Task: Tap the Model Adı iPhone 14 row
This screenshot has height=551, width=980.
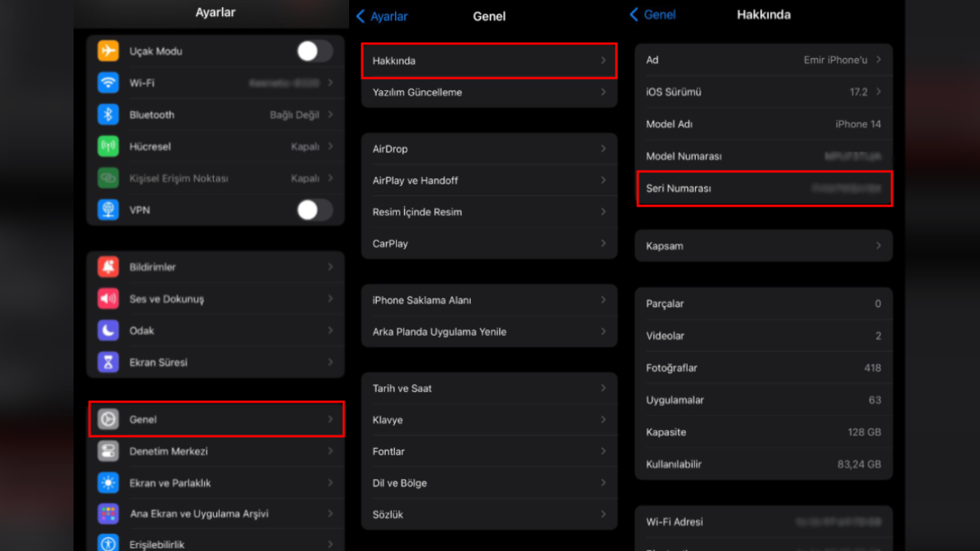Action: pyautogui.click(x=763, y=124)
